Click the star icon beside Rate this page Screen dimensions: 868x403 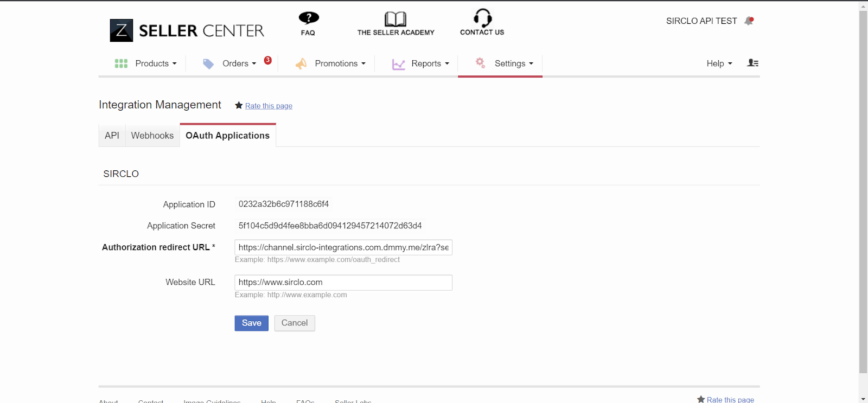tap(239, 105)
